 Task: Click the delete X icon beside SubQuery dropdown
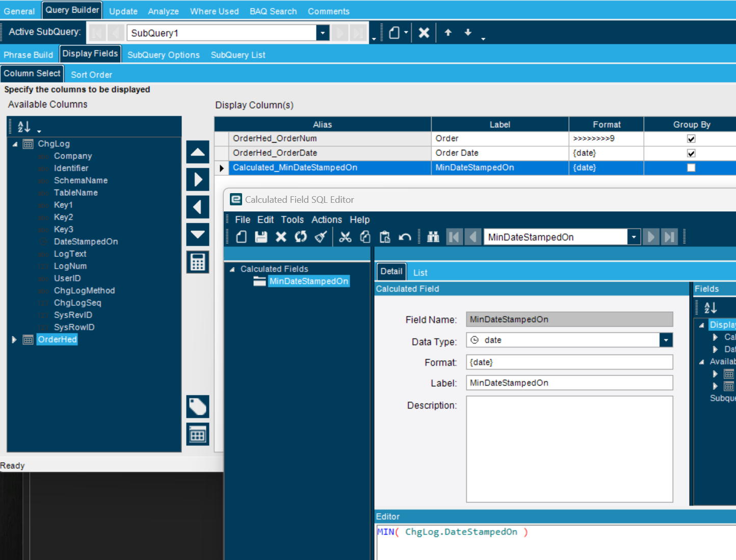[424, 33]
